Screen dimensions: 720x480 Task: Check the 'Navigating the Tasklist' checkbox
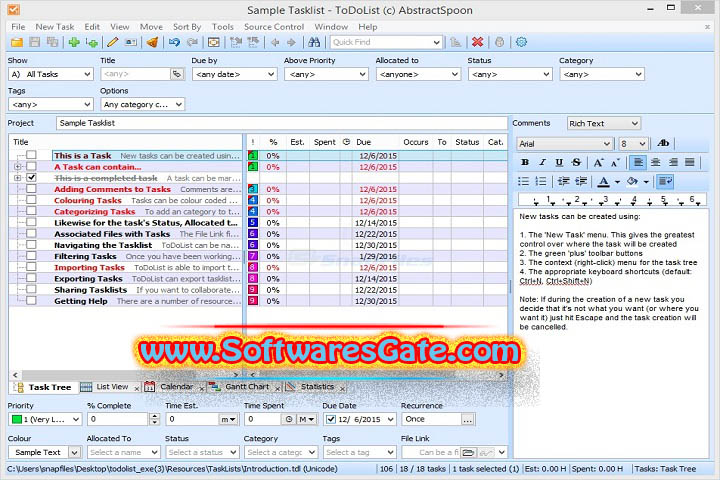point(31,244)
